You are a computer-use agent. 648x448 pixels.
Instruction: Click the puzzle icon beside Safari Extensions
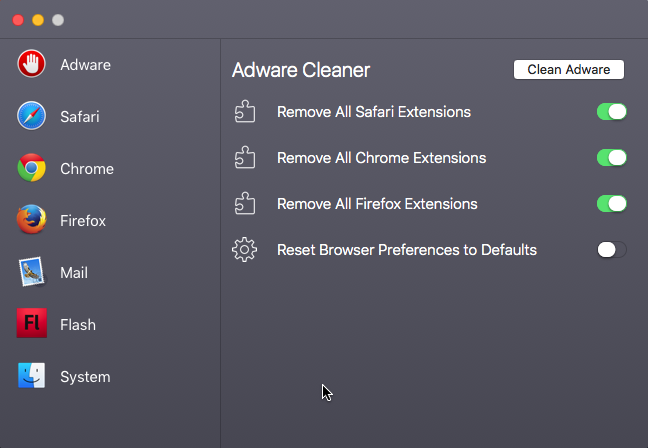point(245,112)
